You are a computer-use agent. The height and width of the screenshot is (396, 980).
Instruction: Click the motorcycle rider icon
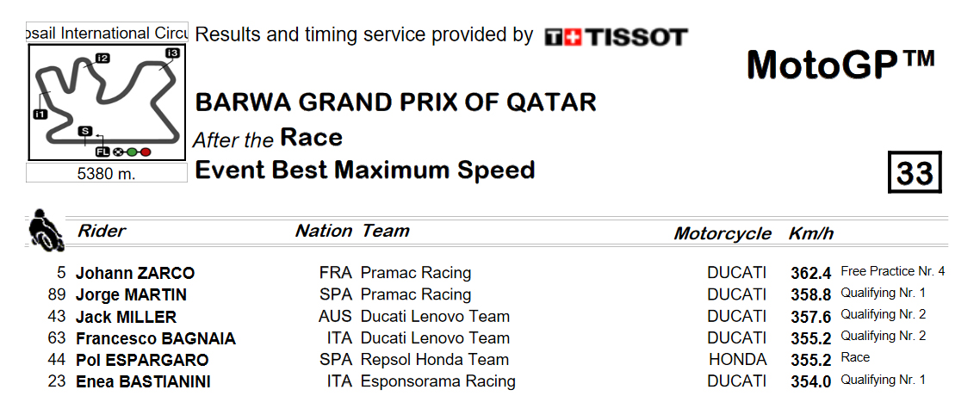[x=47, y=230]
